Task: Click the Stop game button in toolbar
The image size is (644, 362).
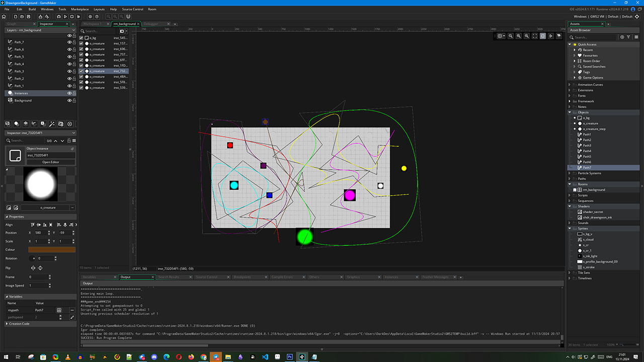Action: [x=72, y=17]
